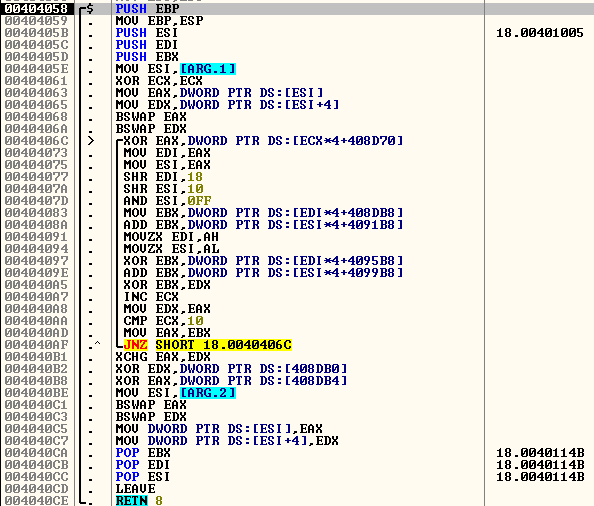
Task: Click the comment 18.0040114B beside POP EBX
Action: coord(540,453)
